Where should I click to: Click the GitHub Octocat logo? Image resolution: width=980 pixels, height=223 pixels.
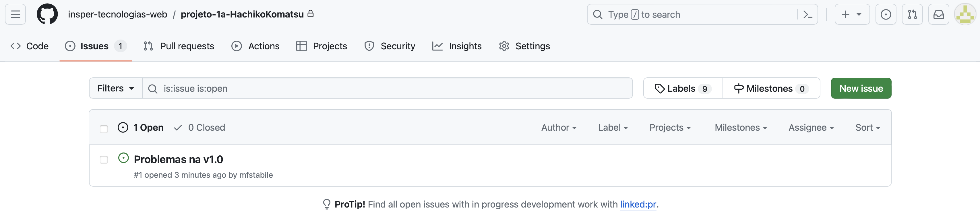click(x=47, y=14)
